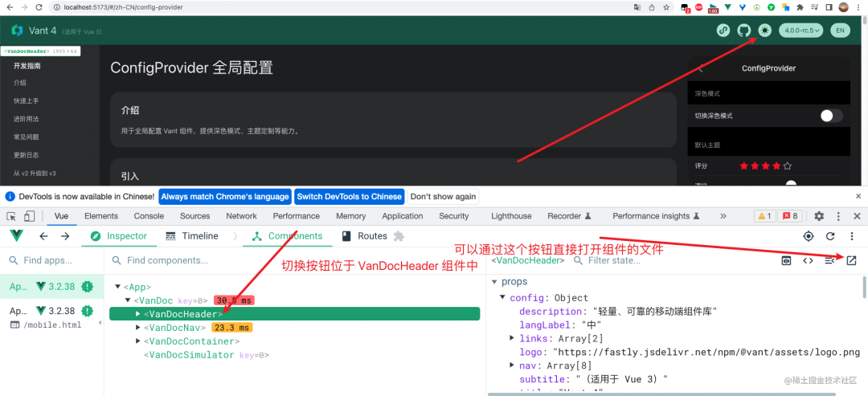
Task: Select the Timeline tab
Action: (192, 236)
